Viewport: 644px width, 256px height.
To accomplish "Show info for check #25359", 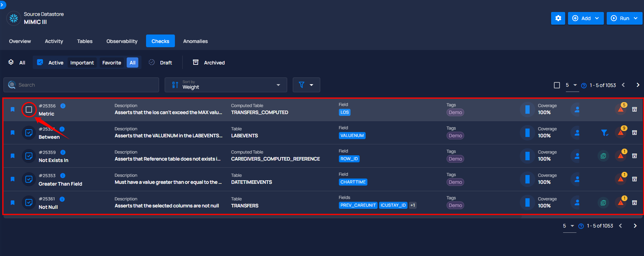I will [63, 152].
